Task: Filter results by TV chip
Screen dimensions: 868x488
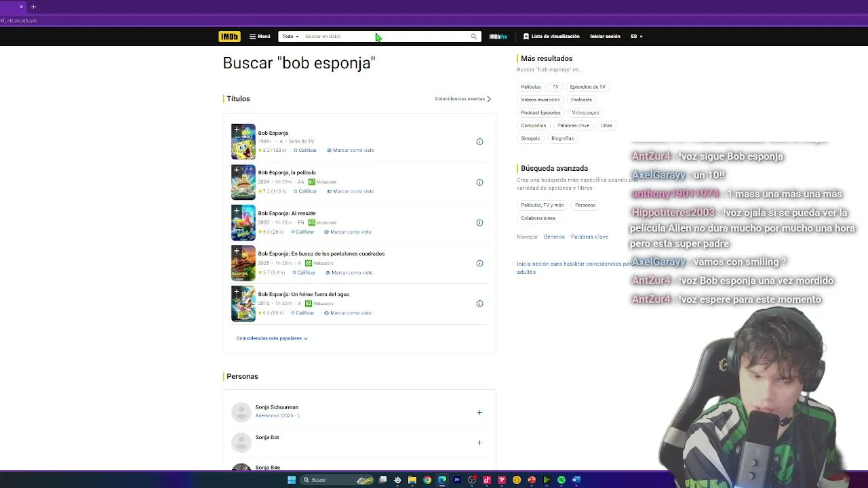Action: click(x=555, y=87)
